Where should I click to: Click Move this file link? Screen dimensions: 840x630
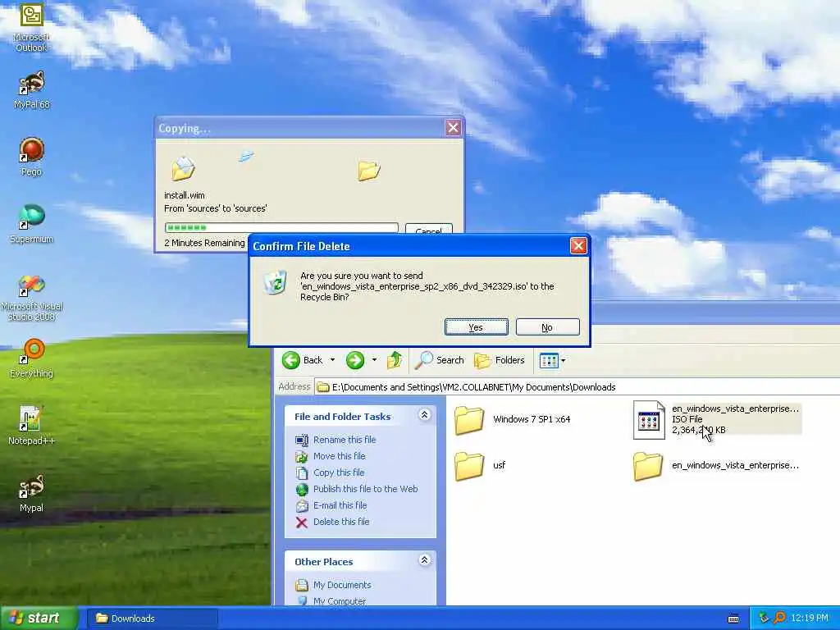[x=339, y=456]
